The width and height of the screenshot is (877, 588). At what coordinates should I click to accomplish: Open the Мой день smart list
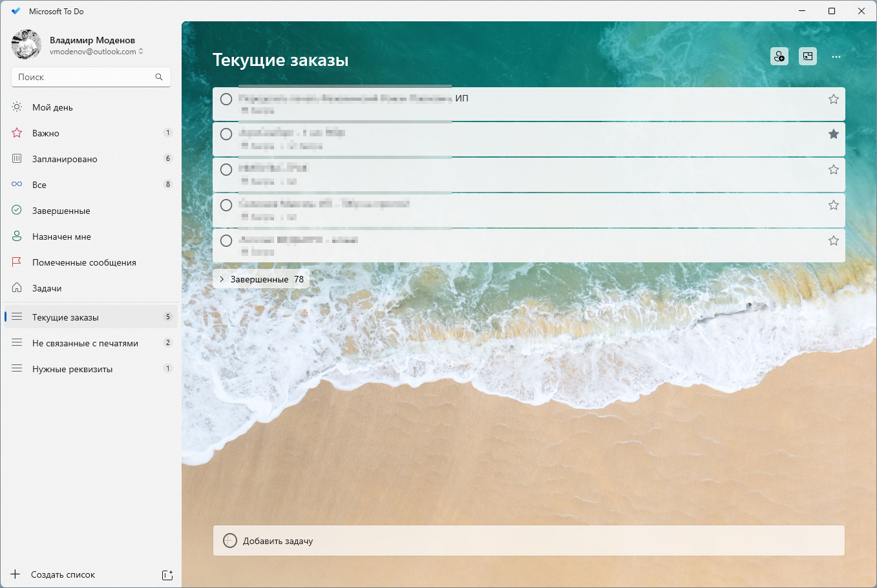(x=90, y=107)
